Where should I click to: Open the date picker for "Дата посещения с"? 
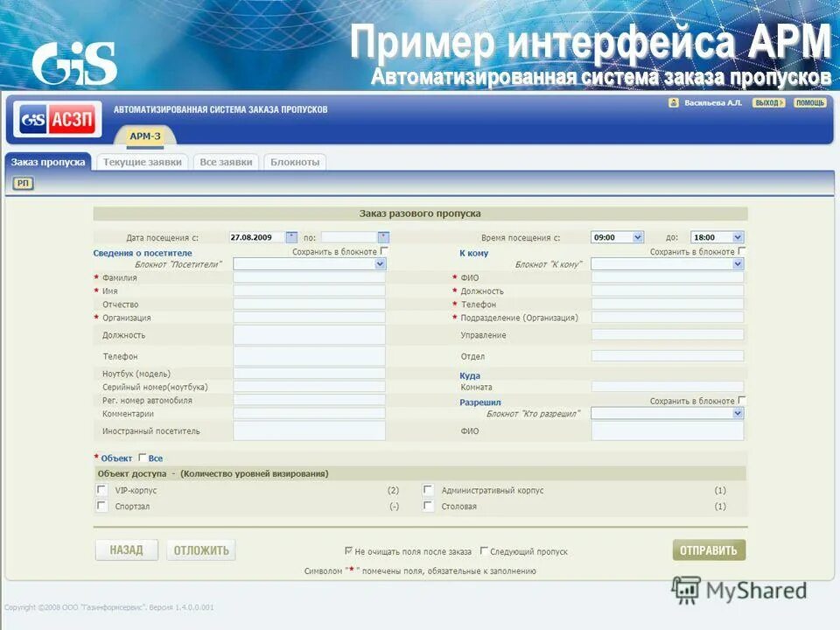click(290, 236)
